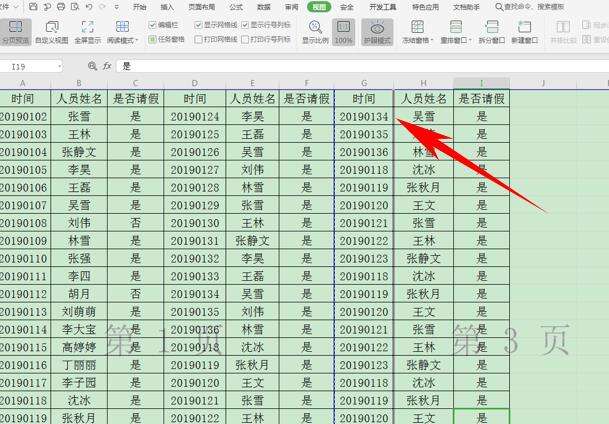Image resolution: width=609 pixels, height=424 pixels.
Task: Expand the 阅读模式 dropdown arrow
Action: click(x=136, y=40)
